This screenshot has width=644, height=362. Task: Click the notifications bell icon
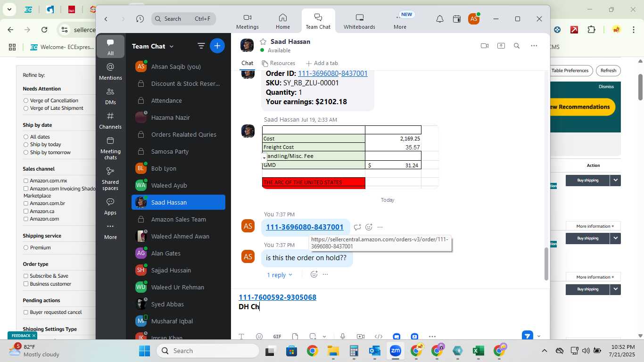click(439, 19)
